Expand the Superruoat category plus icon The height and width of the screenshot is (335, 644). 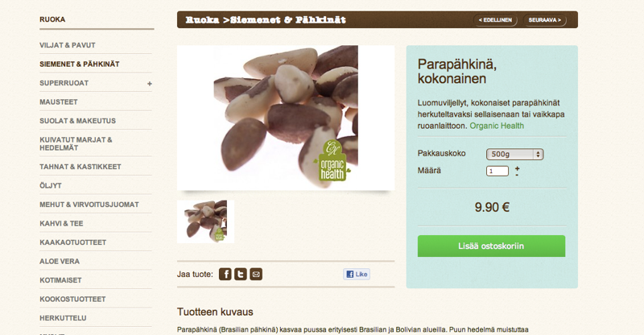tap(150, 84)
